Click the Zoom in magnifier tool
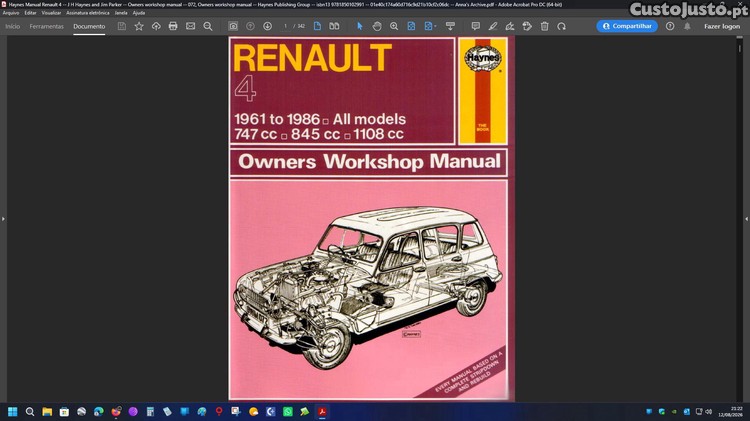This screenshot has height=421, width=750. [394, 26]
